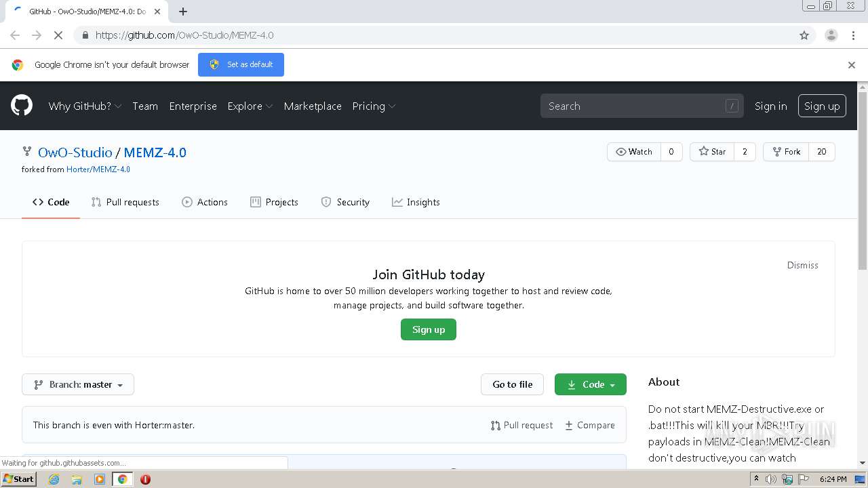Click the Chrome address bar URL
This screenshot has width=868, height=488.
click(184, 35)
